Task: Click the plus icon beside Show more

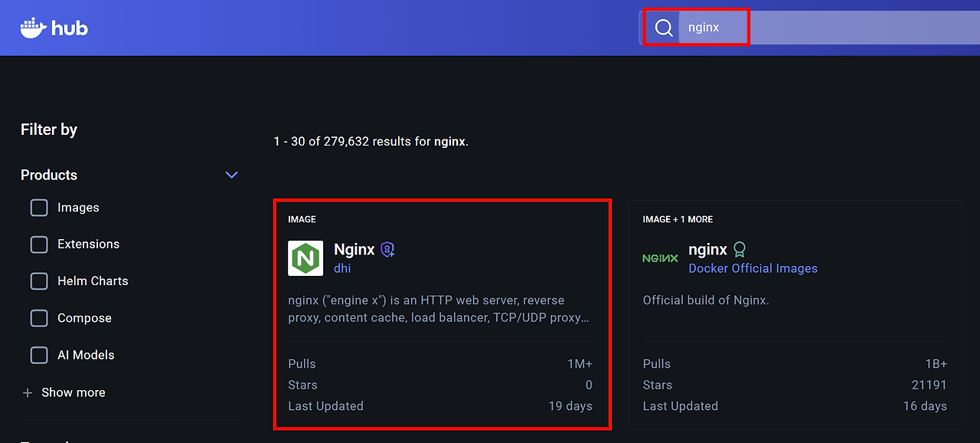Action: (x=28, y=393)
